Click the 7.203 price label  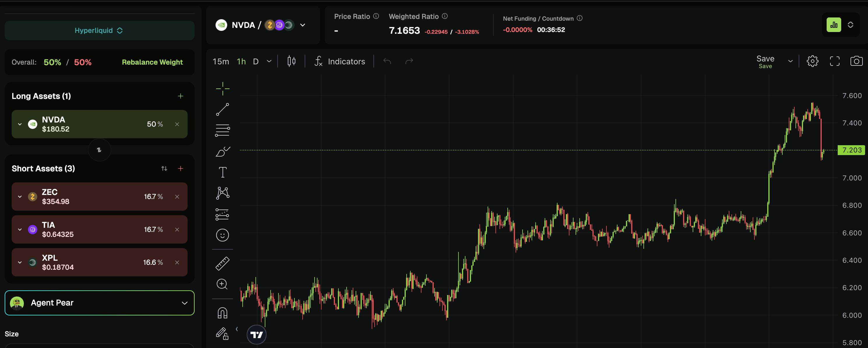[x=851, y=150]
